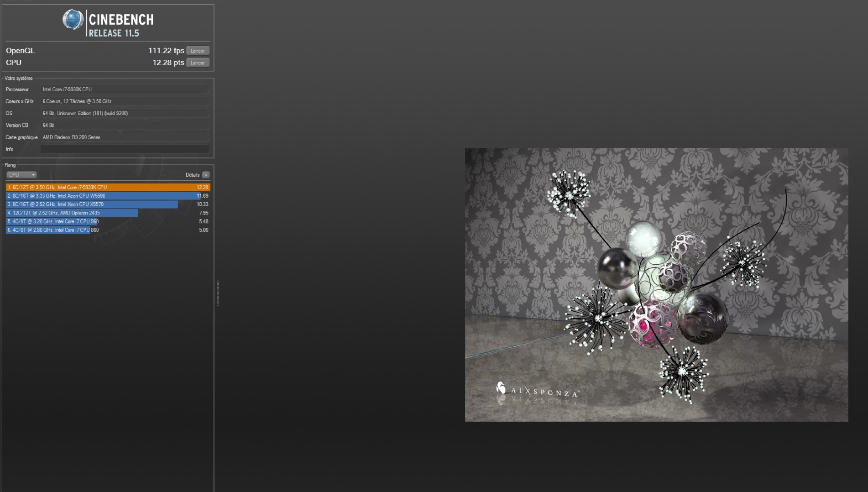Grab the vertical panel splitter handle
This screenshot has width=868, height=492.
[218, 293]
